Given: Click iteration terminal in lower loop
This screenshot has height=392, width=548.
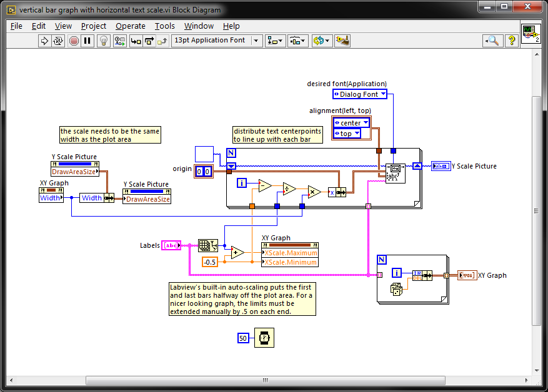Looking at the screenshot, I should tap(397, 273).
